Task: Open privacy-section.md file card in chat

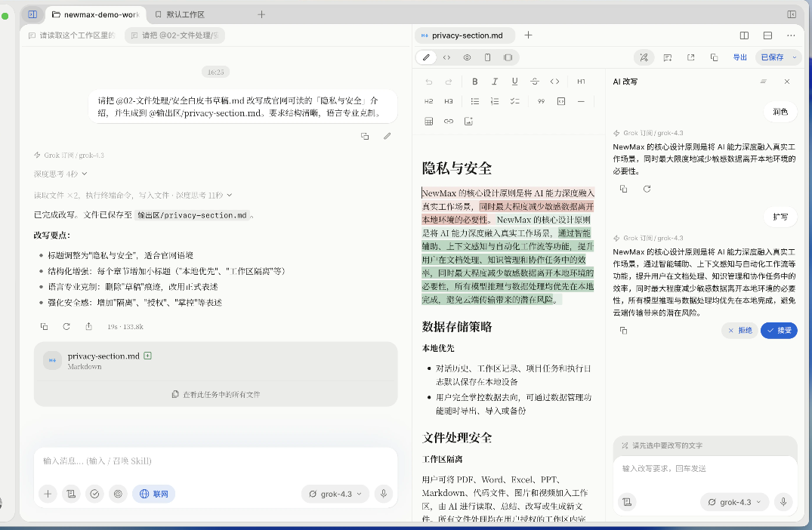Action: pos(215,361)
